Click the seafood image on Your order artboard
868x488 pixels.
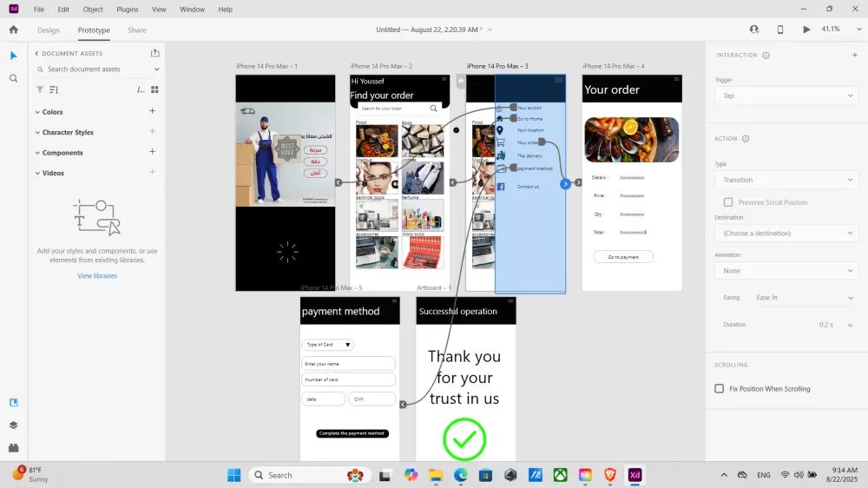(x=632, y=140)
